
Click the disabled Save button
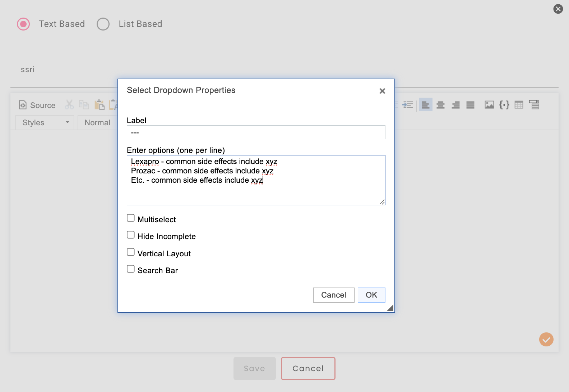[x=255, y=368]
